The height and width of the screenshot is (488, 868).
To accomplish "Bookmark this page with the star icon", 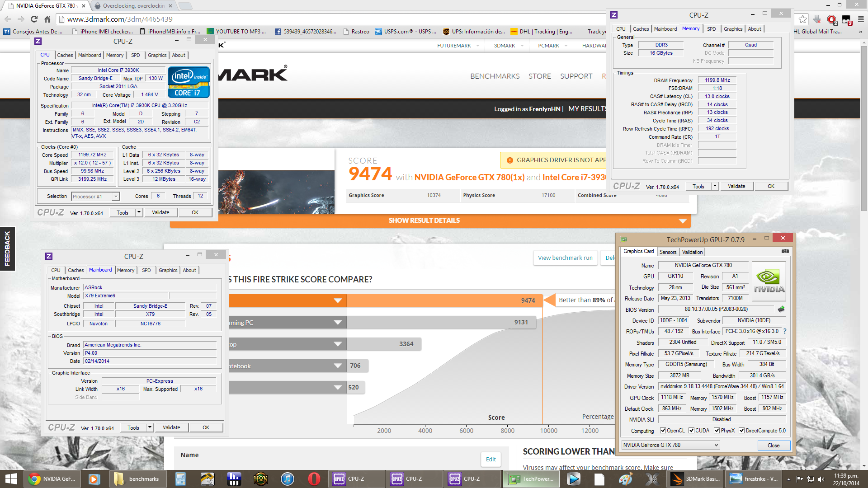I will (x=802, y=19).
